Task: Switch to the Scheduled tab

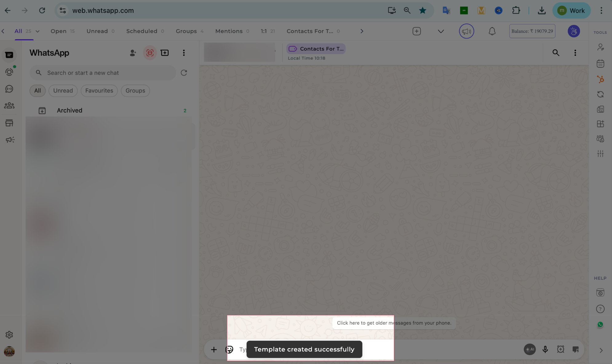Action: pos(142,31)
